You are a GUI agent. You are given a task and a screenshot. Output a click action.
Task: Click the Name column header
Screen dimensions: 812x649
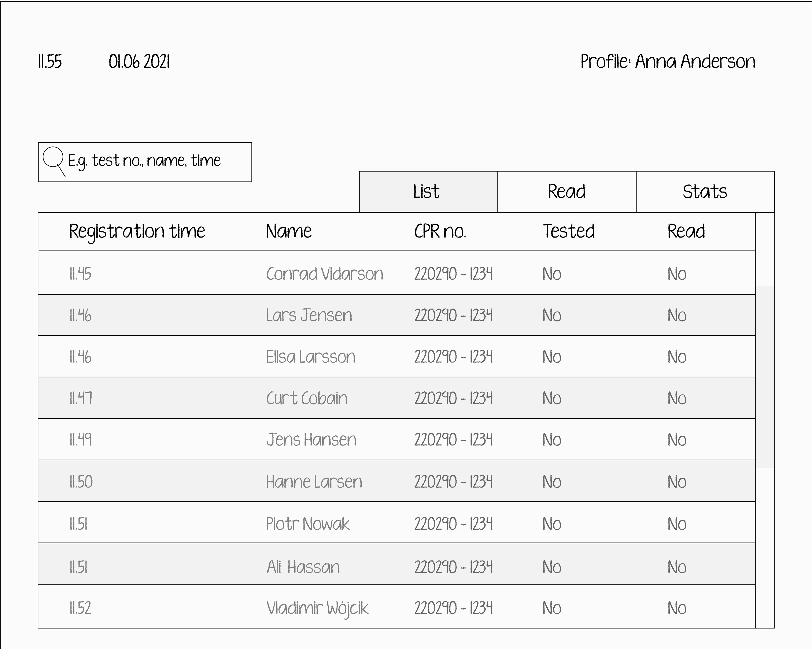coord(289,231)
